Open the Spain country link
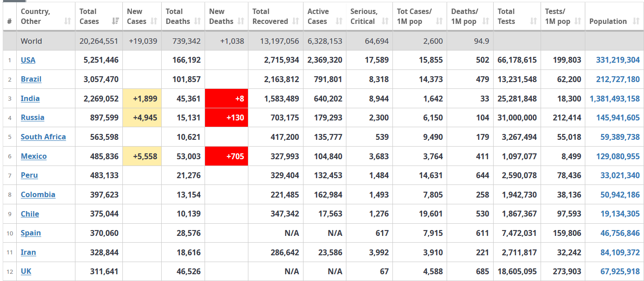 point(31,233)
